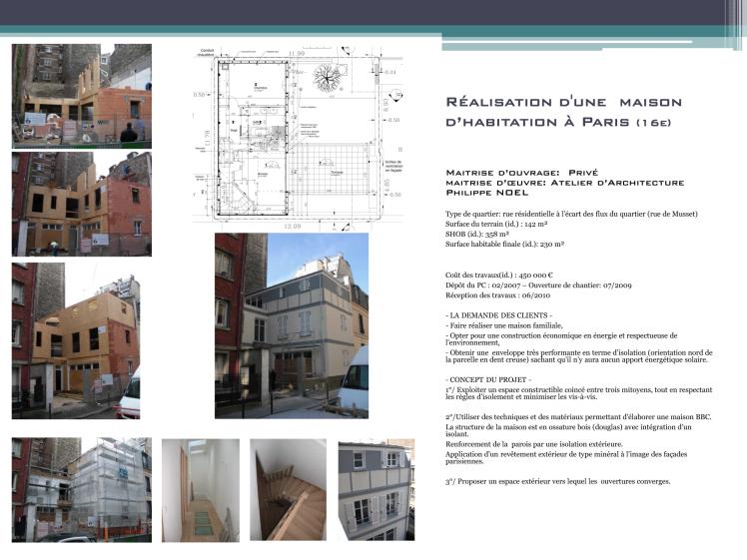Select the wooden staircase photo
747x560 pixels.
click(289, 489)
